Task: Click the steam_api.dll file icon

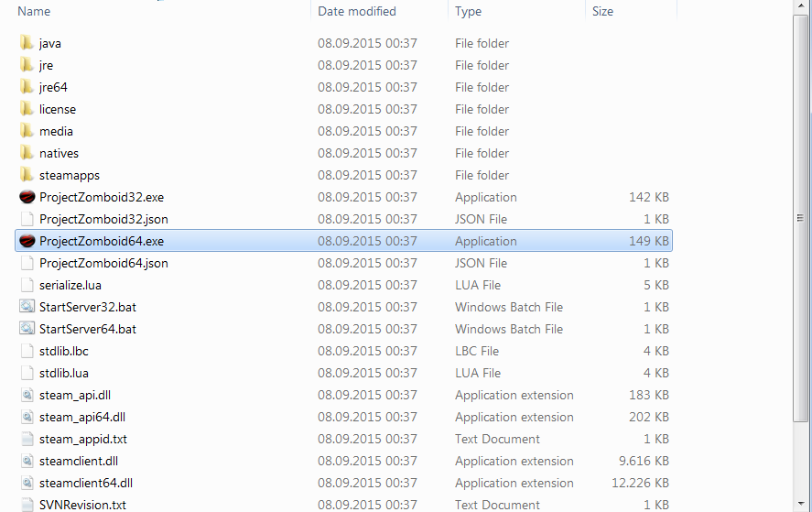Action: [27, 395]
